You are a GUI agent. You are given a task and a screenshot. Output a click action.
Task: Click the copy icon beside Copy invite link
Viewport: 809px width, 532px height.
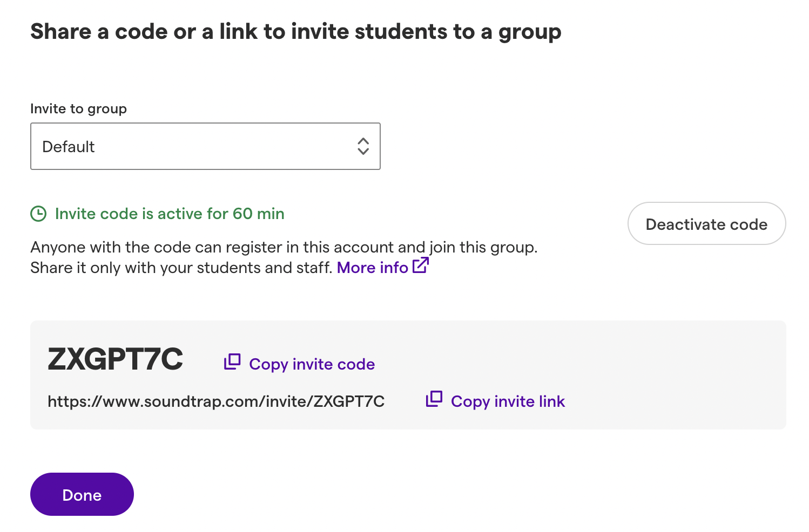coord(434,399)
